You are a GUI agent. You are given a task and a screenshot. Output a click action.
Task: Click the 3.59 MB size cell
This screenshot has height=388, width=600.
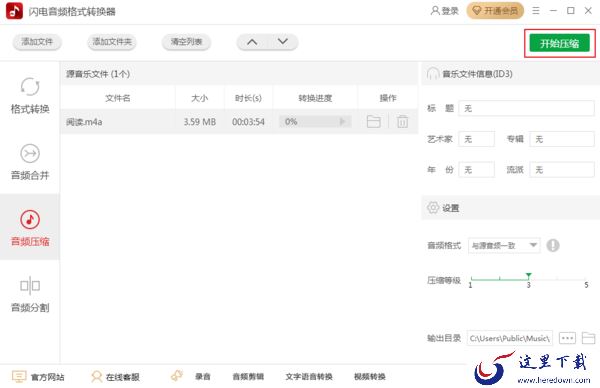pos(199,122)
